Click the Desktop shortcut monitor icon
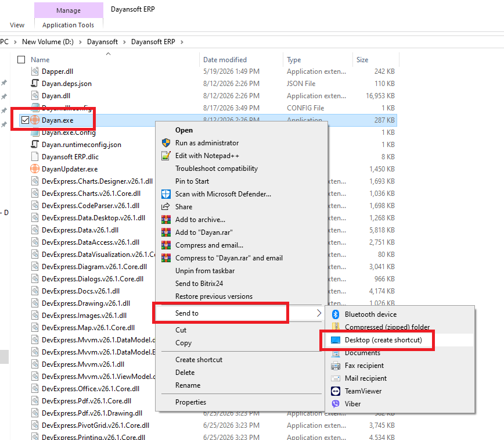The height and width of the screenshot is (440, 504). point(336,340)
